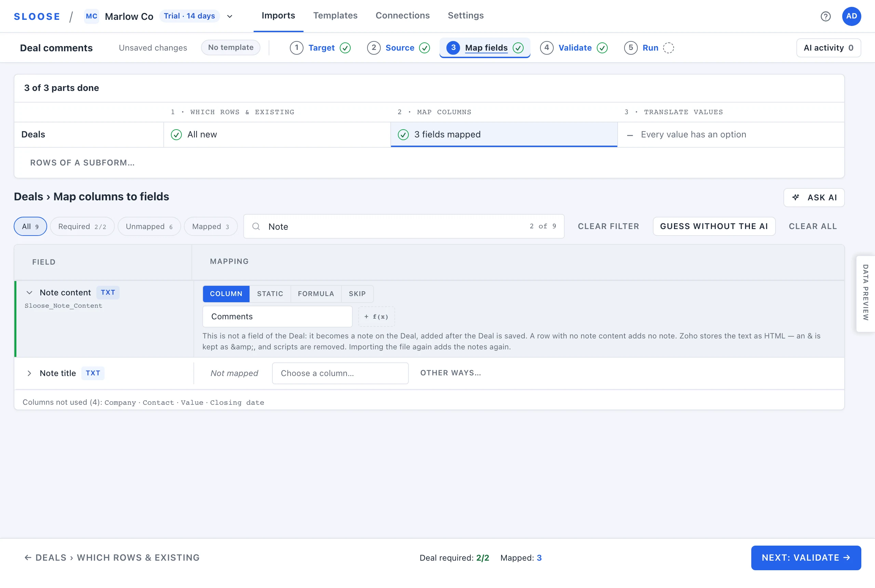Click the Source step green checkmark icon
Image resolution: width=875 pixels, height=588 pixels.
(x=425, y=48)
